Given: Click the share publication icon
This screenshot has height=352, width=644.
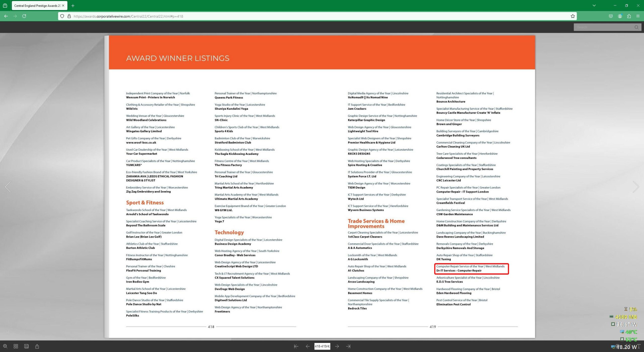Looking at the screenshot, I should point(37,346).
